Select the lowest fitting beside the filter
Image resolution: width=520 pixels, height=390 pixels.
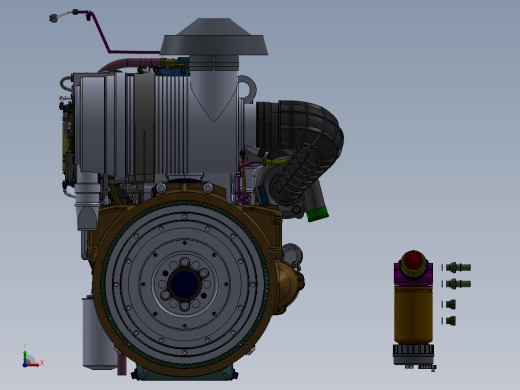click(x=451, y=321)
